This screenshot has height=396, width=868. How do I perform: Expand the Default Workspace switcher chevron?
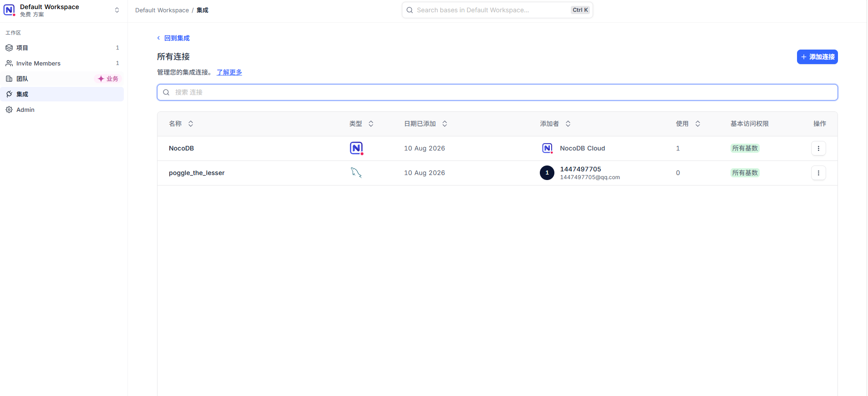(117, 10)
